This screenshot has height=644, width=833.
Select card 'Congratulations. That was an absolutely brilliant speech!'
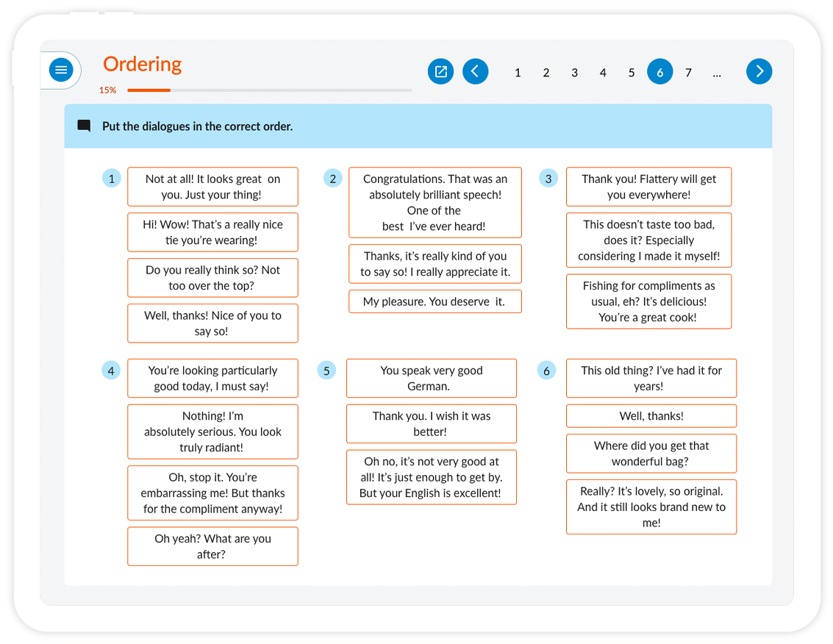coord(435,202)
